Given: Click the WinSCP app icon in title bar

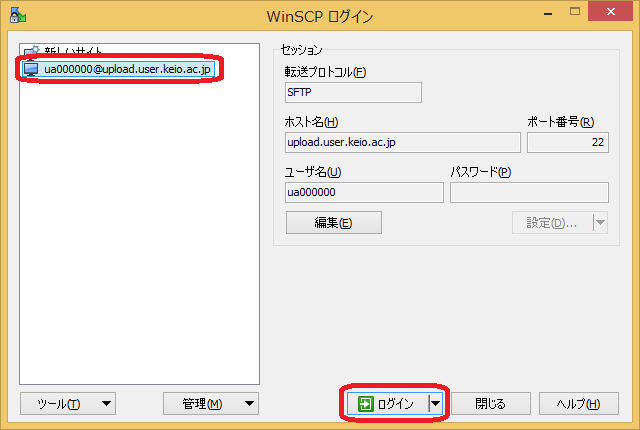Looking at the screenshot, I should 17,16.
